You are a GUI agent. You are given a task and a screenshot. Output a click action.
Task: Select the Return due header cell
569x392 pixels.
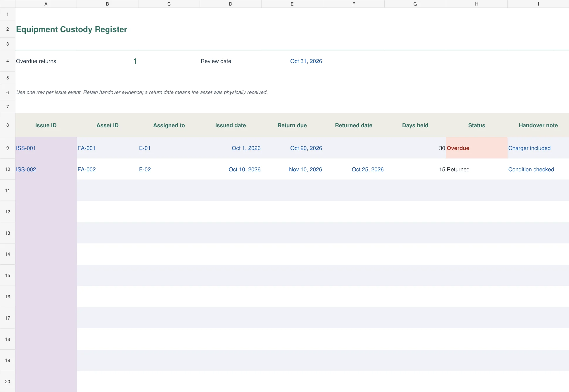click(x=292, y=125)
